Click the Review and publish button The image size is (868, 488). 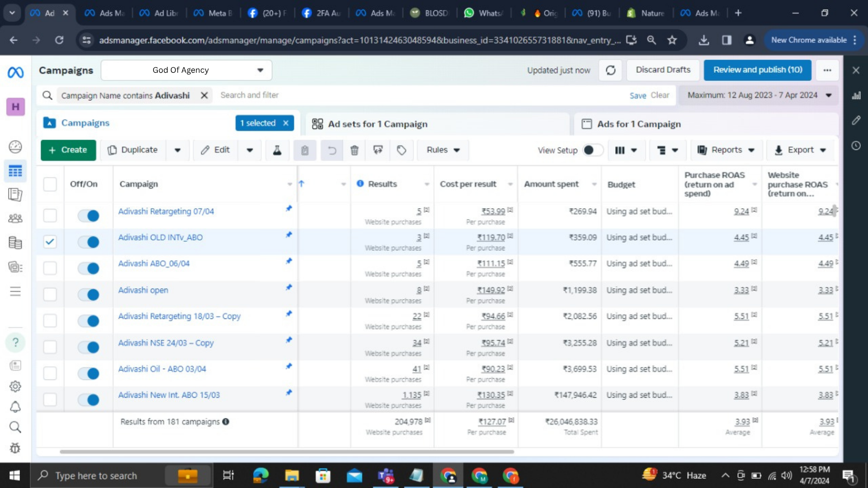pos(757,70)
